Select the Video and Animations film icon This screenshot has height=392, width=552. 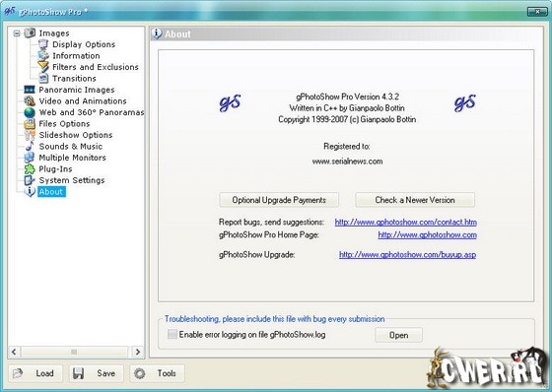pos(30,101)
